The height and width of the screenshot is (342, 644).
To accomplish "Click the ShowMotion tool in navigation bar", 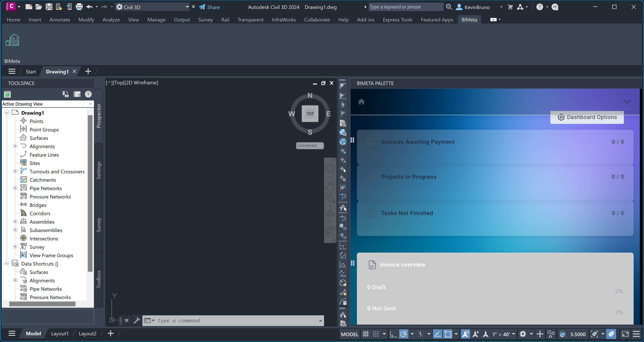I will [330, 231].
